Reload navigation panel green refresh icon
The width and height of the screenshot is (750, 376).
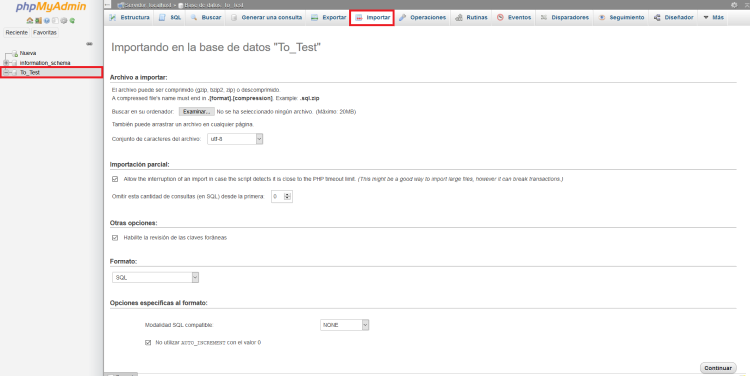click(72, 21)
